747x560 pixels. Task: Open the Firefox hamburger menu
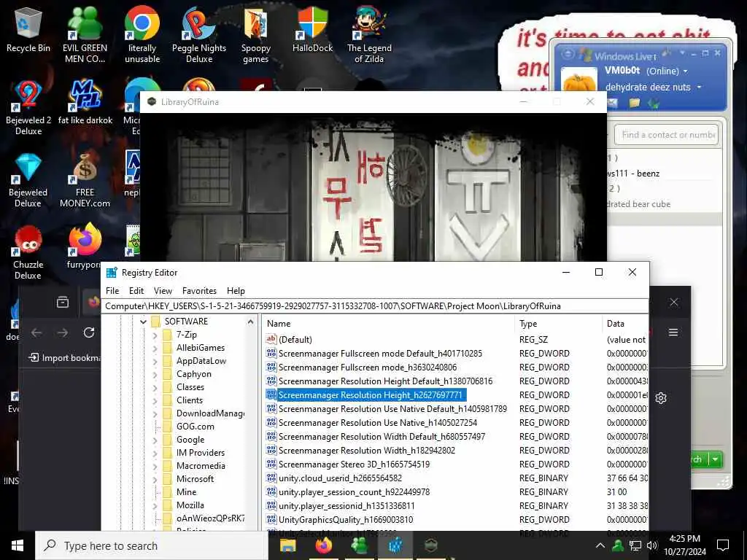tap(673, 332)
